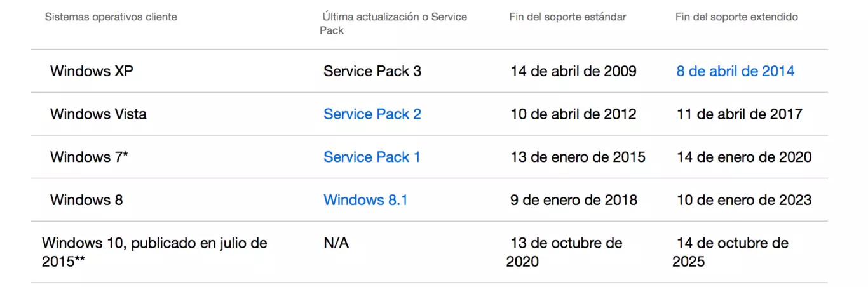868x287 pixels.
Task: Click the Windows Vista row label
Action: coord(98,114)
